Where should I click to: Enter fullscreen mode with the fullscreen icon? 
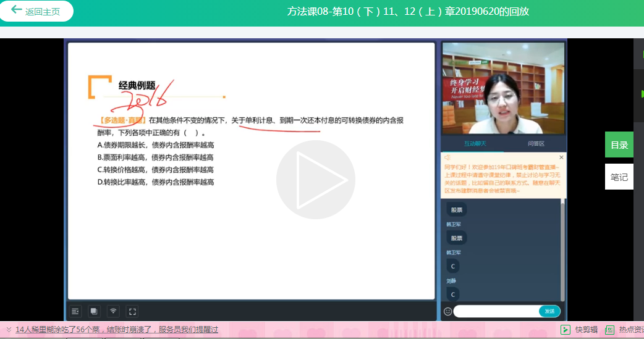132,311
